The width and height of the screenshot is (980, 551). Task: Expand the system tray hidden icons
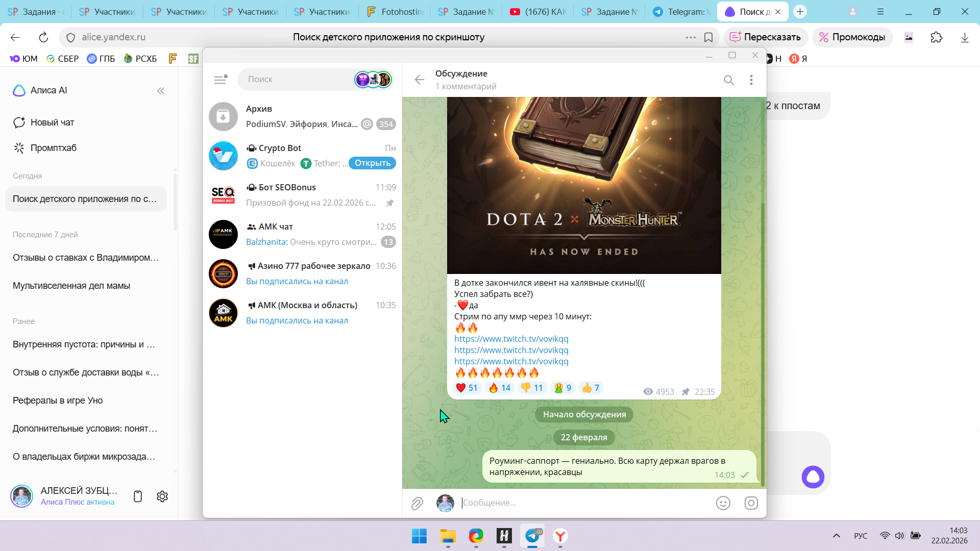point(836,536)
